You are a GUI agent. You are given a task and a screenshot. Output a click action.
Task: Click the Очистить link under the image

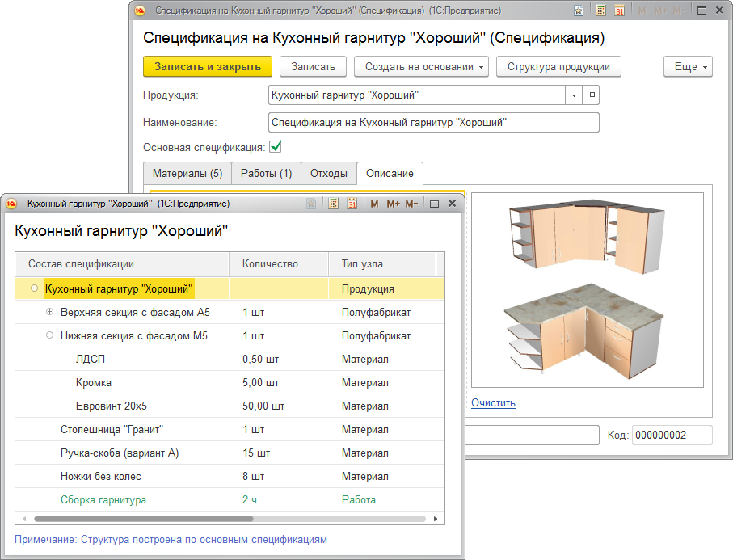tap(493, 402)
